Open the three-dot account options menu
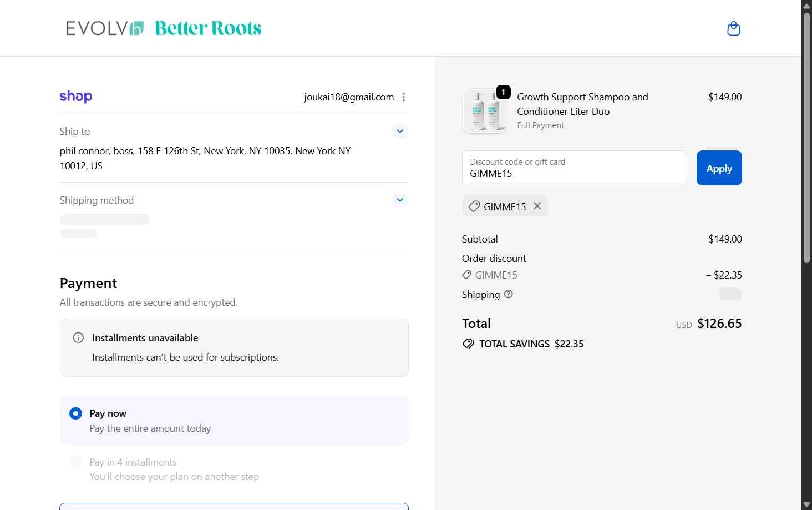 [x=404, y=97]
